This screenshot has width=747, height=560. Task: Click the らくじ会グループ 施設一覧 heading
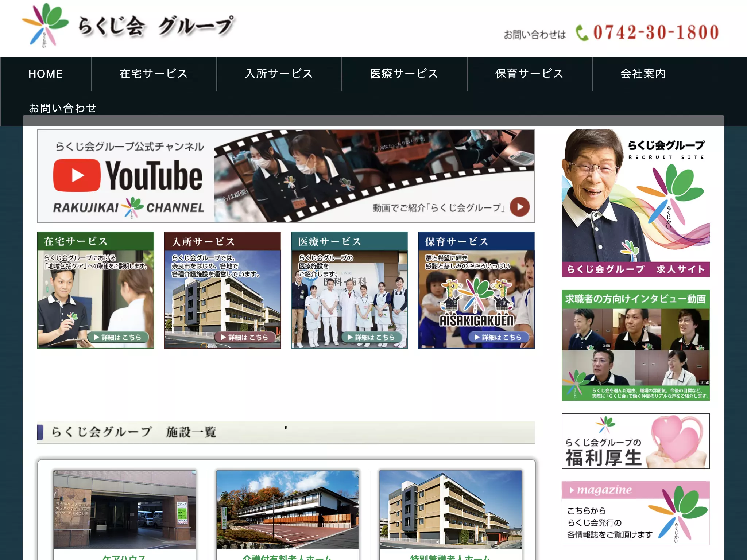(x=133, y=432)
